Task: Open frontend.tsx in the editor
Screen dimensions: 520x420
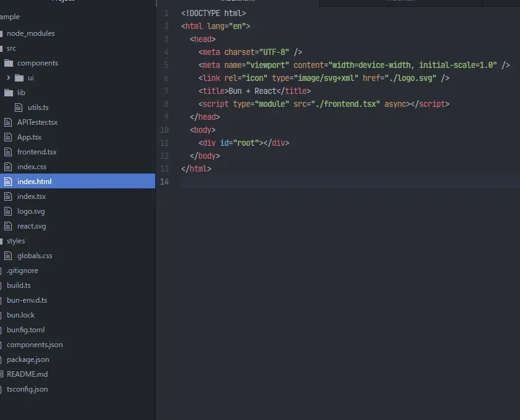Action: pos(36,152)
